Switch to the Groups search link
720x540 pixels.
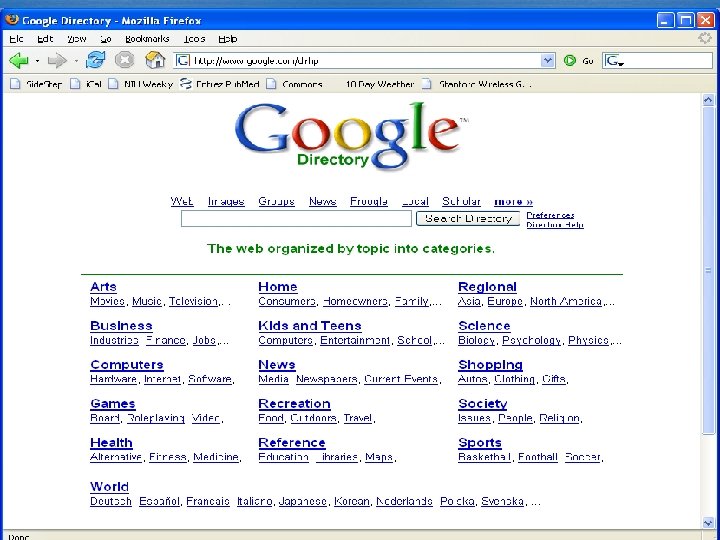point(276,201)
